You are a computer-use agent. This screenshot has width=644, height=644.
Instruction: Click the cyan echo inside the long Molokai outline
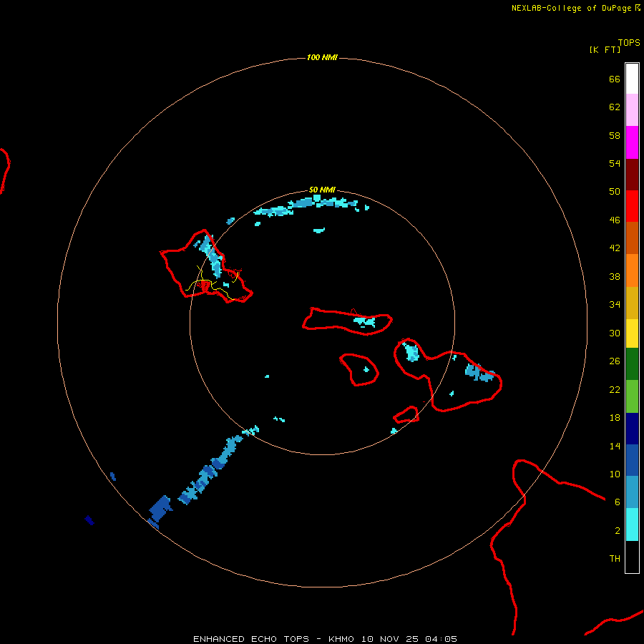tap(365, 321)
